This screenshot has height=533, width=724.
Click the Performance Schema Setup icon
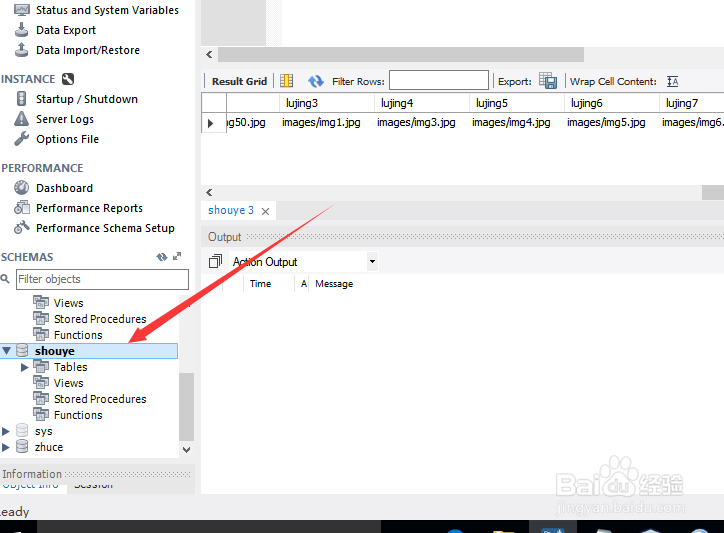[x=21, y=228]
